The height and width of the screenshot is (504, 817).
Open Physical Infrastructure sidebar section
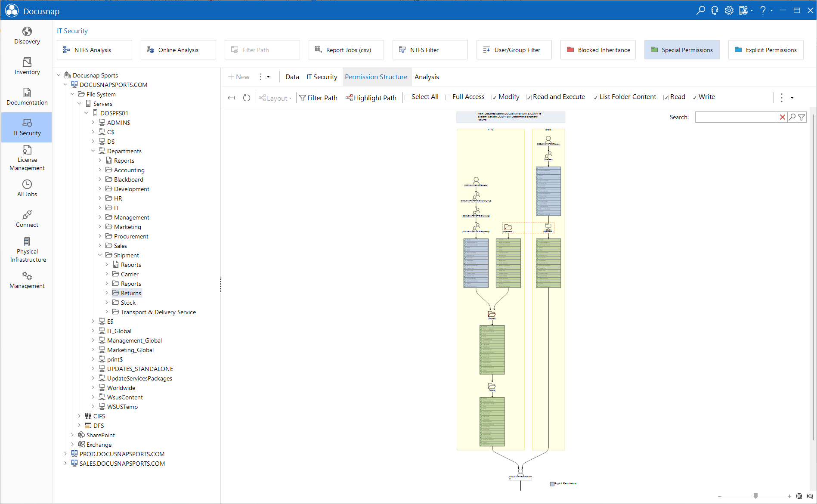tap(27, 250)
